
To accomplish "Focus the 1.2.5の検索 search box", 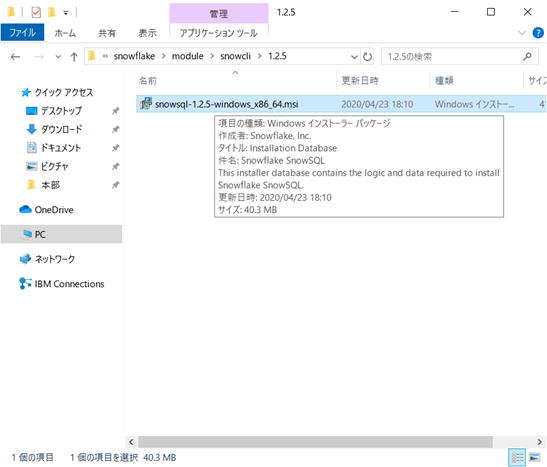I will [x=460, y=57].
